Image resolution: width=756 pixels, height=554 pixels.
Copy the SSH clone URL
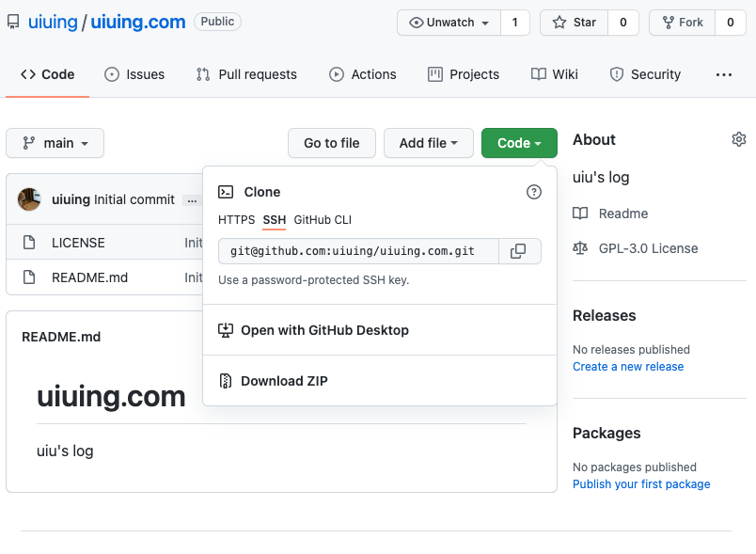(x=518, y=251)
